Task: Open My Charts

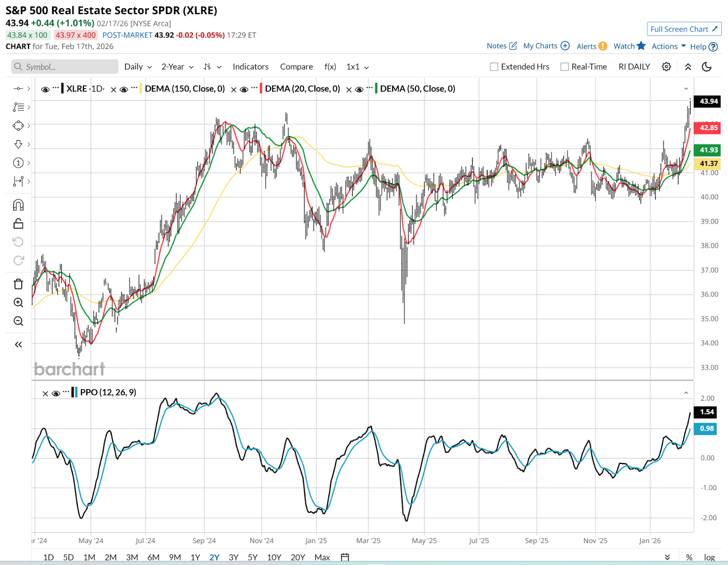Action: pos(546,46)
